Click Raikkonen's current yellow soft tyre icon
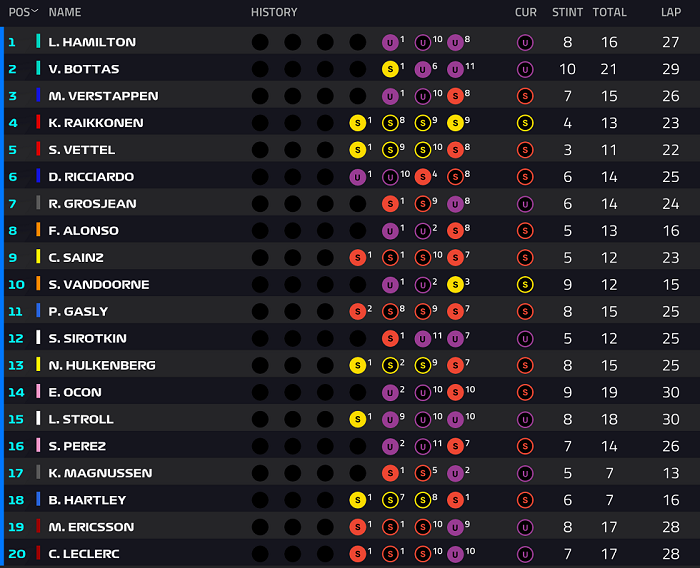 tap(525, 123)
